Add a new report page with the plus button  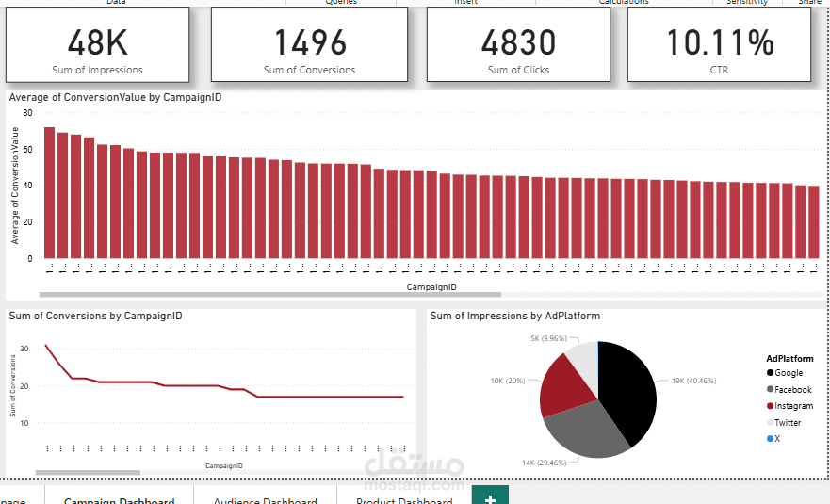(x=490, y=496)
